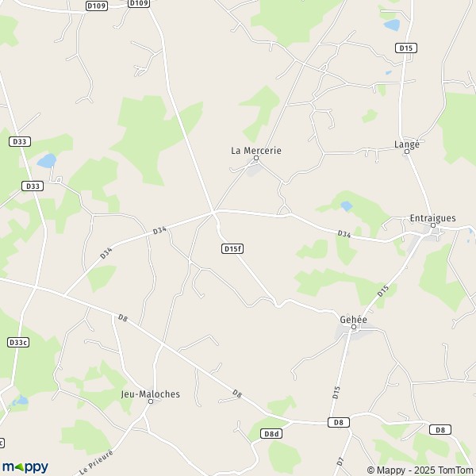Screen dimensions: 476x476
Task: Click the D34 and D15f intersection
Action: (213, 212)
